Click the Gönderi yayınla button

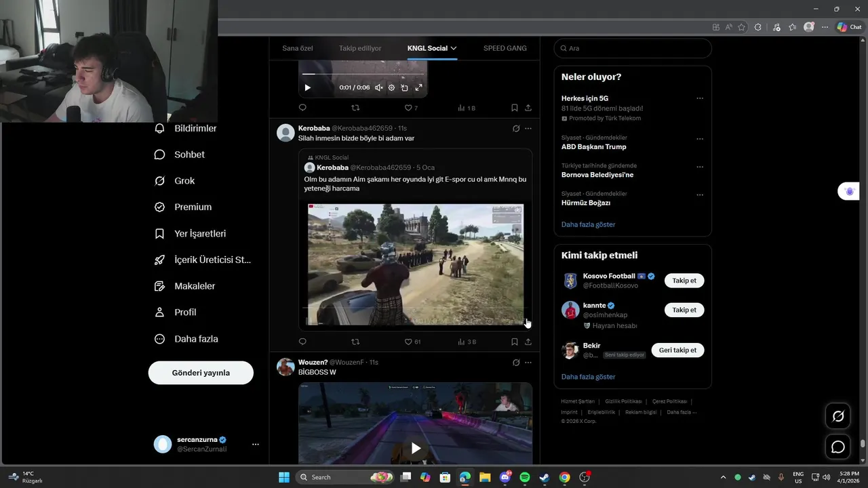point(201,373)
